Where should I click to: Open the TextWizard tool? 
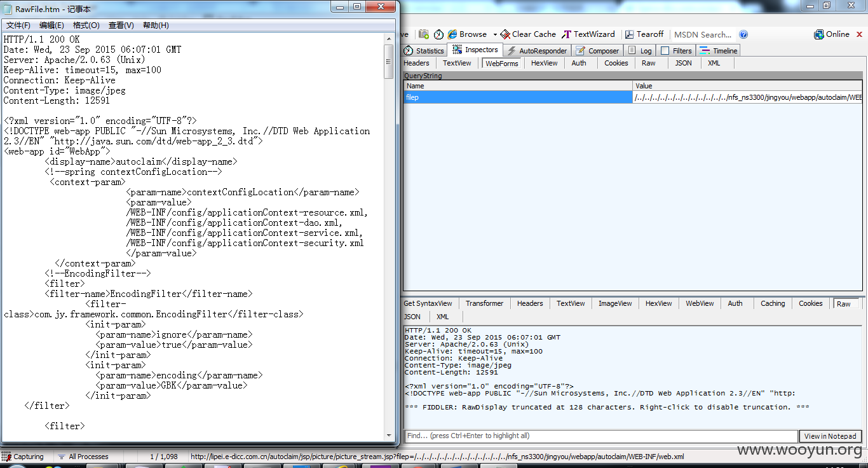588,34
